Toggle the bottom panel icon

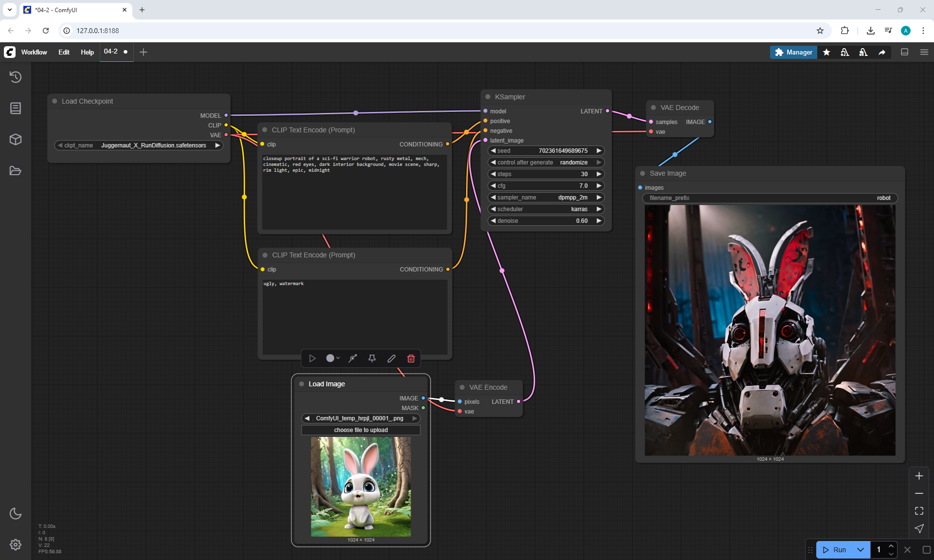[x=904, y=52]
